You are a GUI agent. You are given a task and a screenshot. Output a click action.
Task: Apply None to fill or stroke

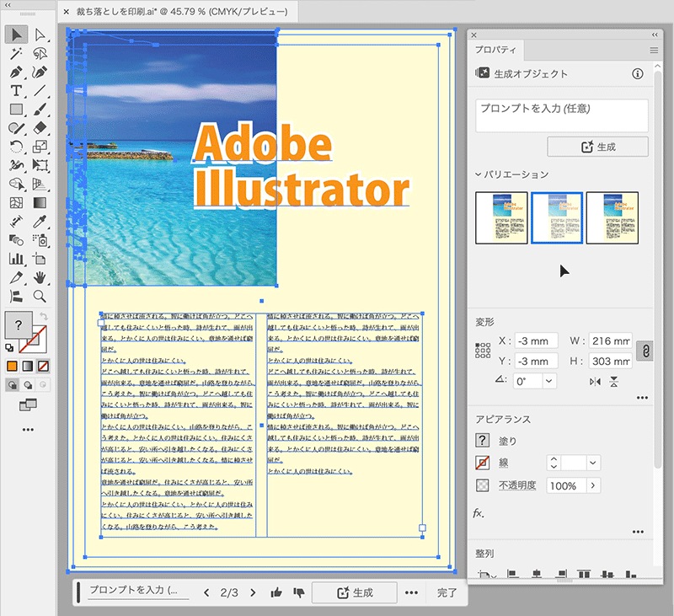click(43, 366)
